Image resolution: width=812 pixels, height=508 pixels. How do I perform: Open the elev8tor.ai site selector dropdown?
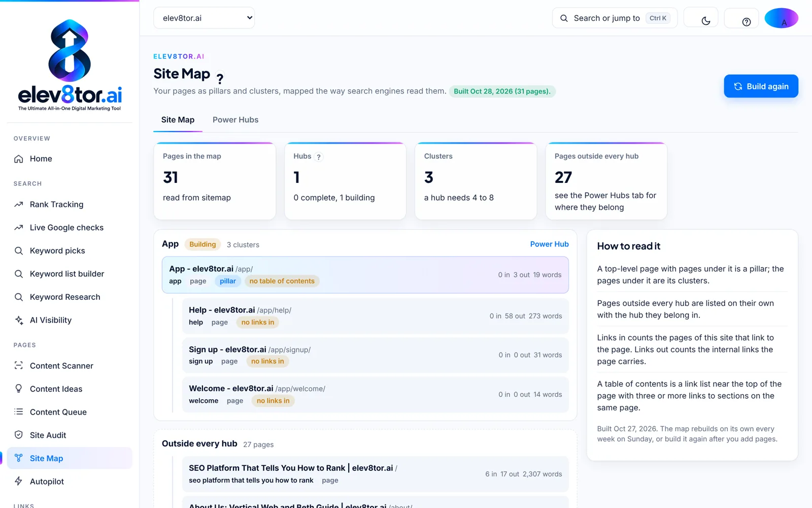204,18
